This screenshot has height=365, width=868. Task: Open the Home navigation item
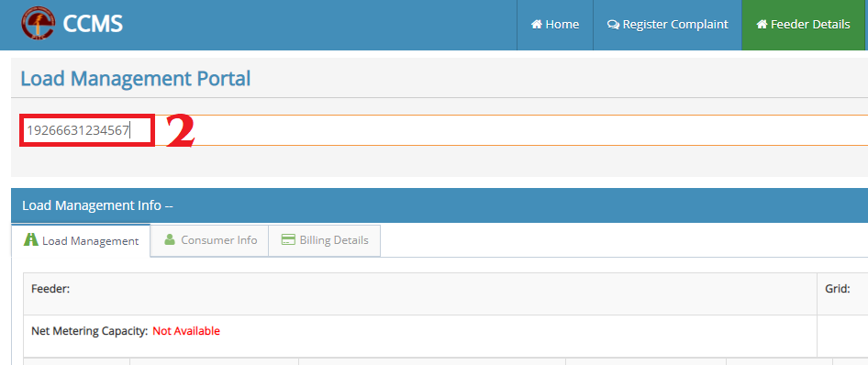[x=555, y=25]
